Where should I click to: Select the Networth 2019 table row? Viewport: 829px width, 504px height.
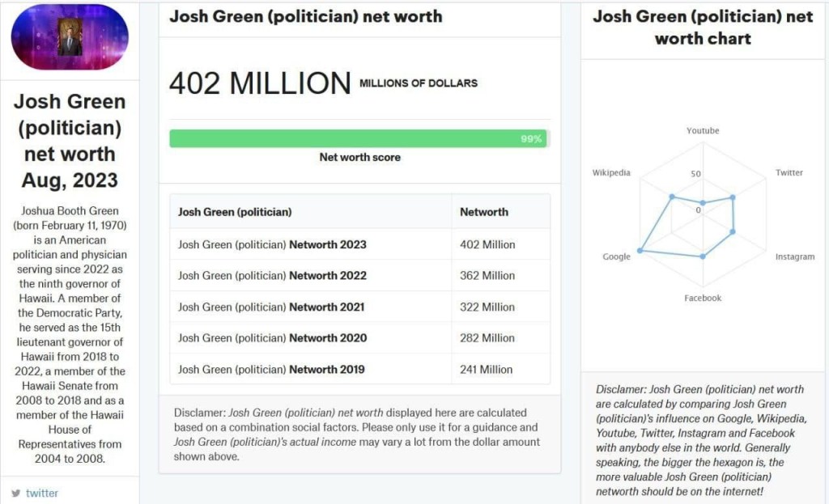click(359, 369)
